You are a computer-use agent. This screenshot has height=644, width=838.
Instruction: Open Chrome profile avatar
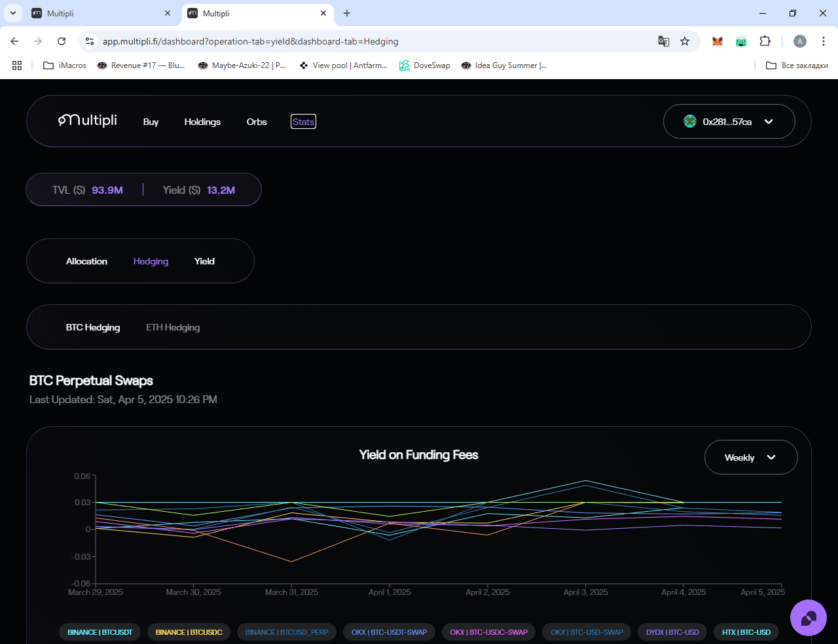tap(800, 41)
